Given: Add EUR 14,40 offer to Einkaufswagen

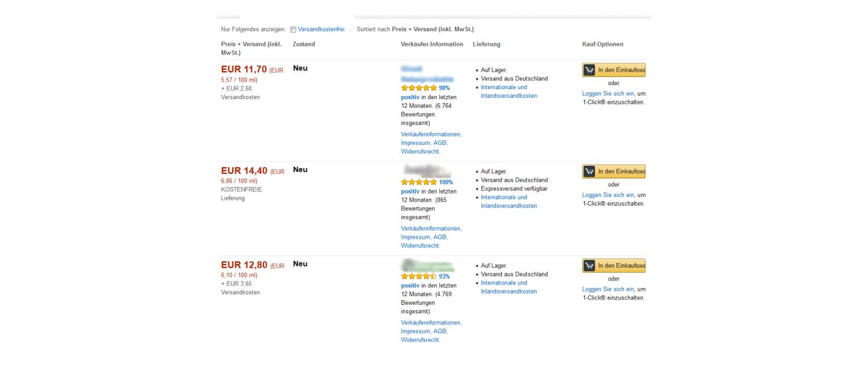Looking at the screenshot, I should click(x=614, y=171).
